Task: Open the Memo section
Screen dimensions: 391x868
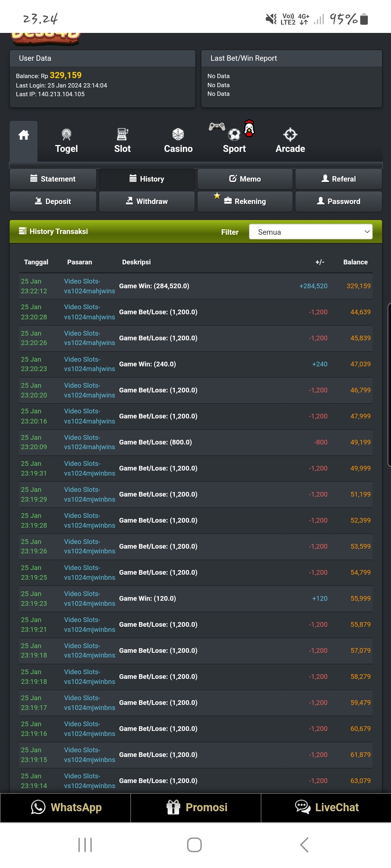Action: point(245,179)
